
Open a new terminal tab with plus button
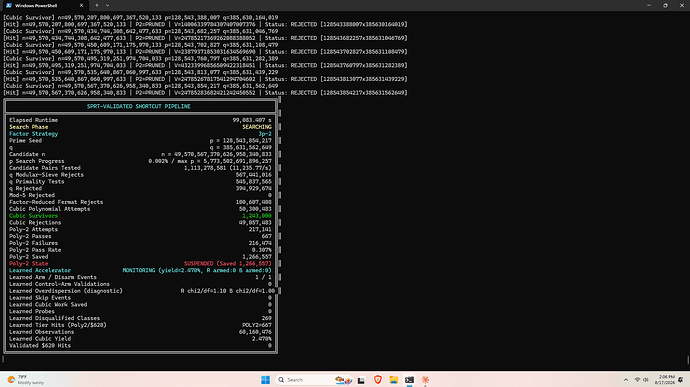(x=97, y=5)
